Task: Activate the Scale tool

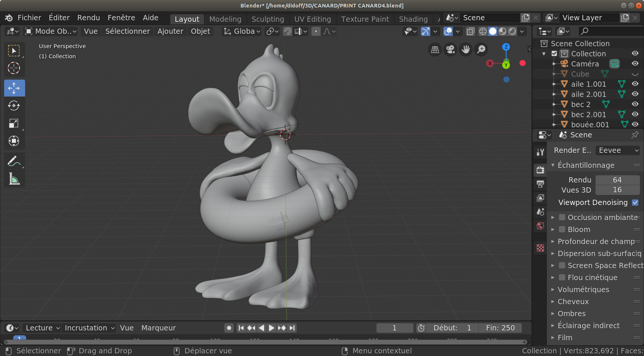Action: [14, 124]
